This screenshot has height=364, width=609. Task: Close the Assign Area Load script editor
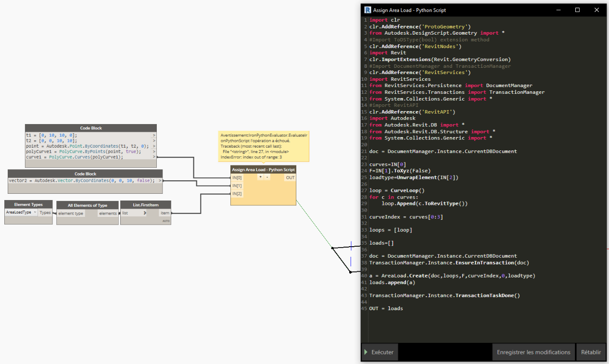(596, 10)
